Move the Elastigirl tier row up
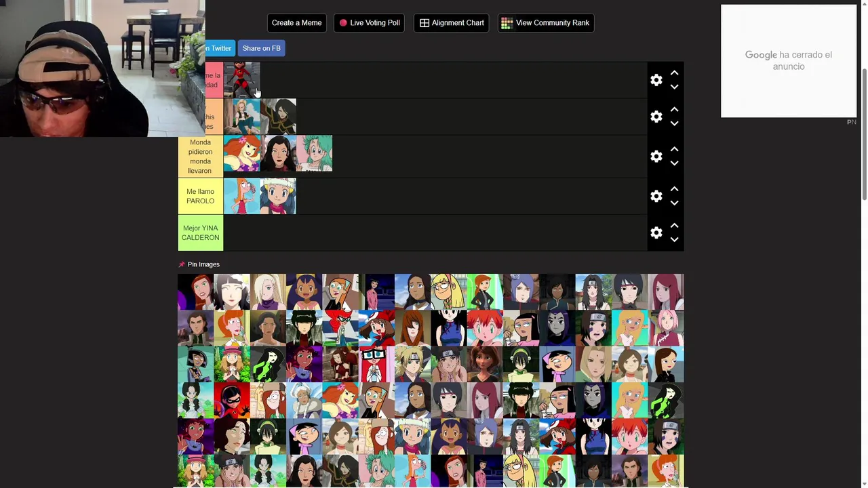The width and height of the screenshot is (868, 488). click(674, 73)
